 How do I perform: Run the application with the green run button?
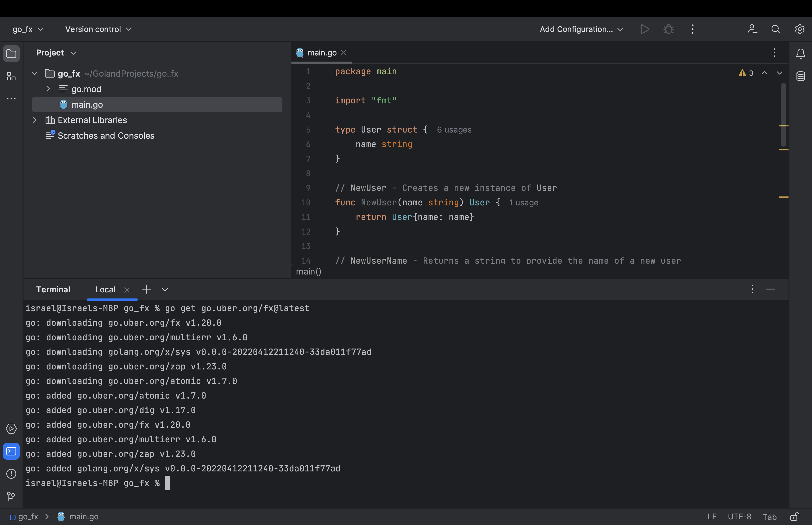pos(645,29)
